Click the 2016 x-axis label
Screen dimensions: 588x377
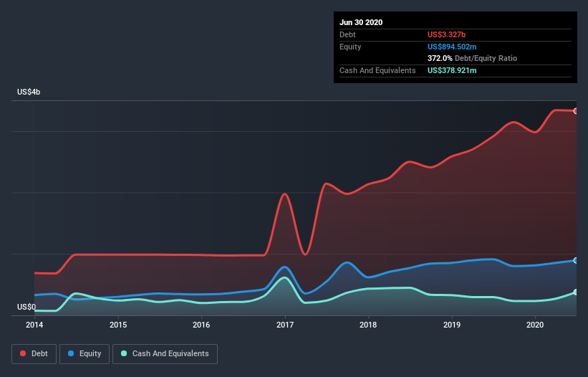click(201, 325)
